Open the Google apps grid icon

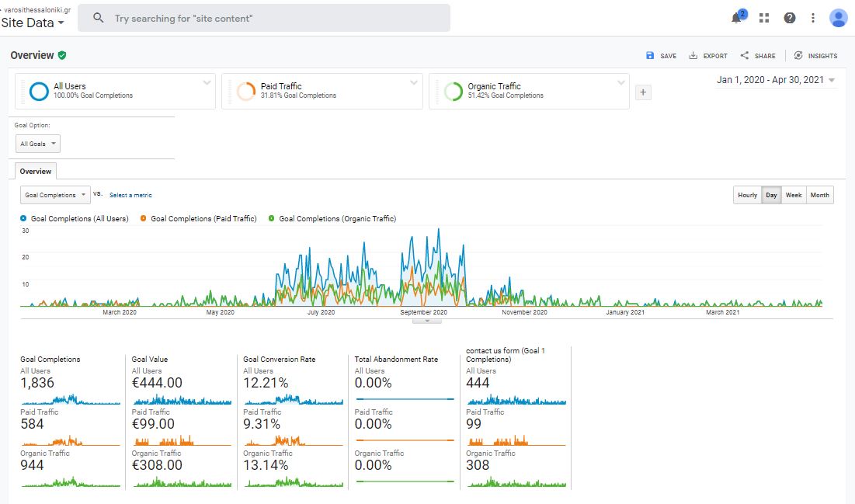(764, 18)
